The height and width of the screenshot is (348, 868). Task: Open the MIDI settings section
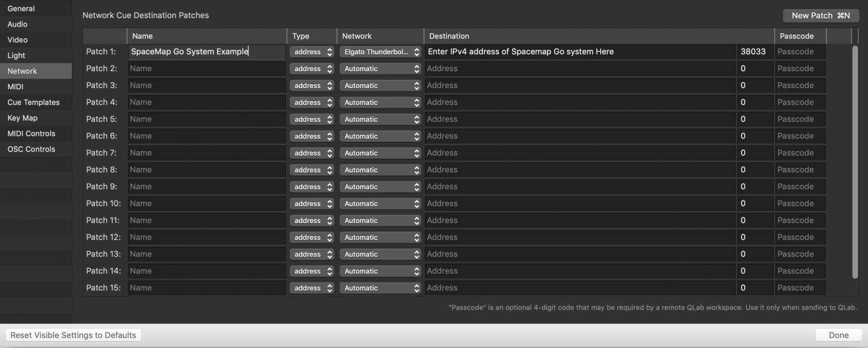[x=36, y=87]
